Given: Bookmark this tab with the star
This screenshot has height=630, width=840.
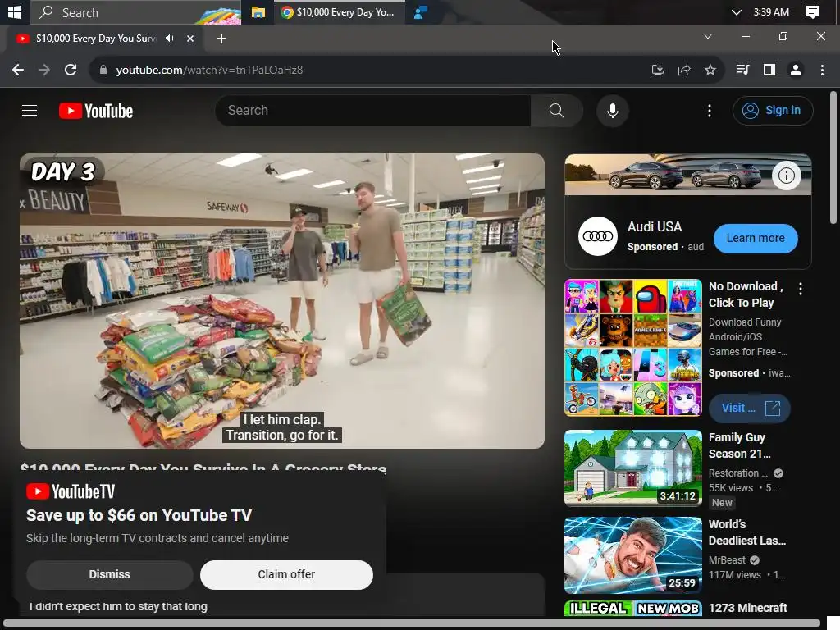Looking at the screenshot, I should coord(710,71).
